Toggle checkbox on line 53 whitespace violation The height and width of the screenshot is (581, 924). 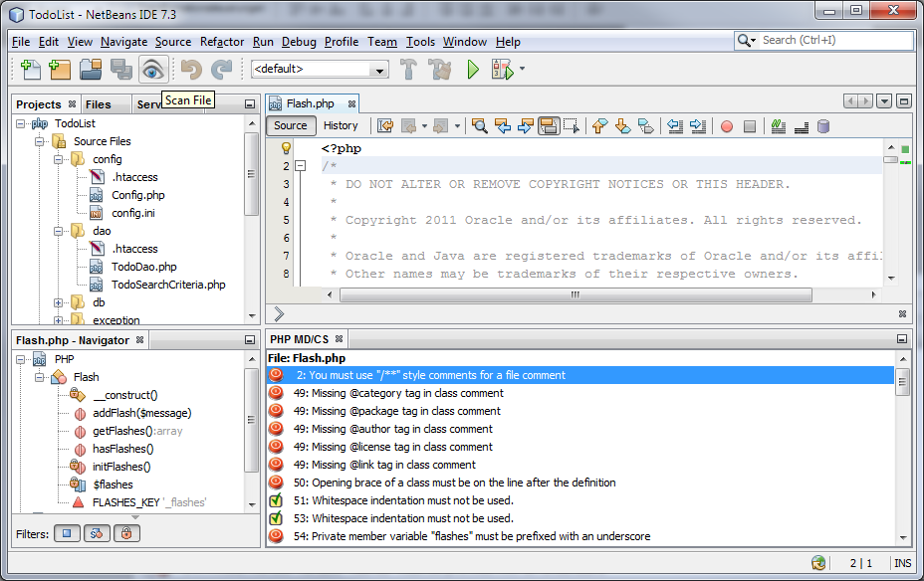[276, 518]
